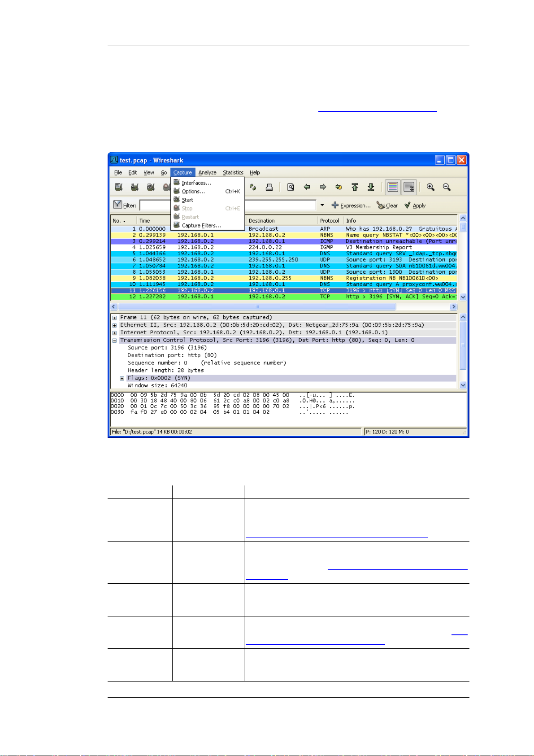Click the reload capture file toolbar icon
534x756 pixels.
click(x=253, y=187)
